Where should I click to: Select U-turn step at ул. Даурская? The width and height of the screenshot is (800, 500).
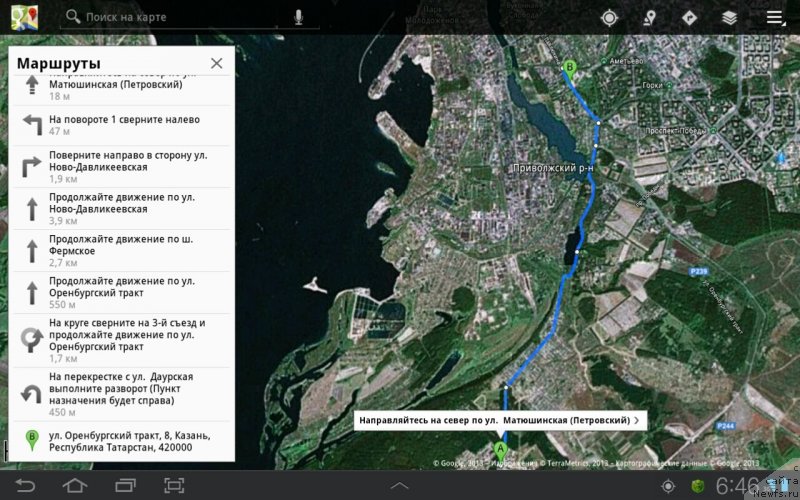[122, 394]
